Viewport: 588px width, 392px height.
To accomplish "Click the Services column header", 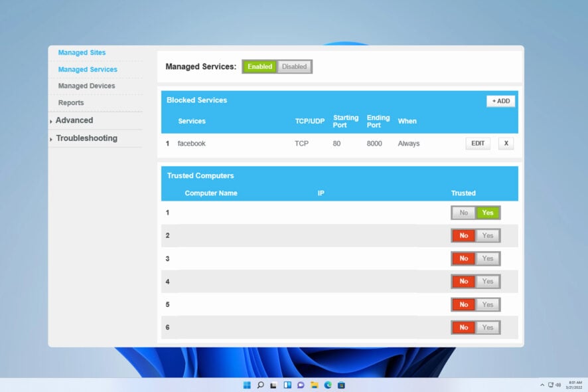I will click(x=192, y=122).
